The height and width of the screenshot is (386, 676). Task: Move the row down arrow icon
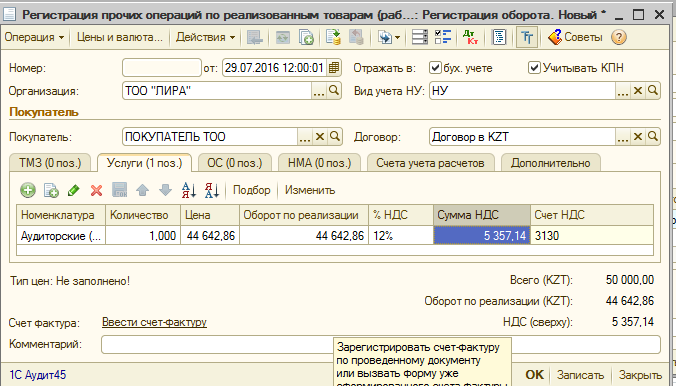coord(166,190)
